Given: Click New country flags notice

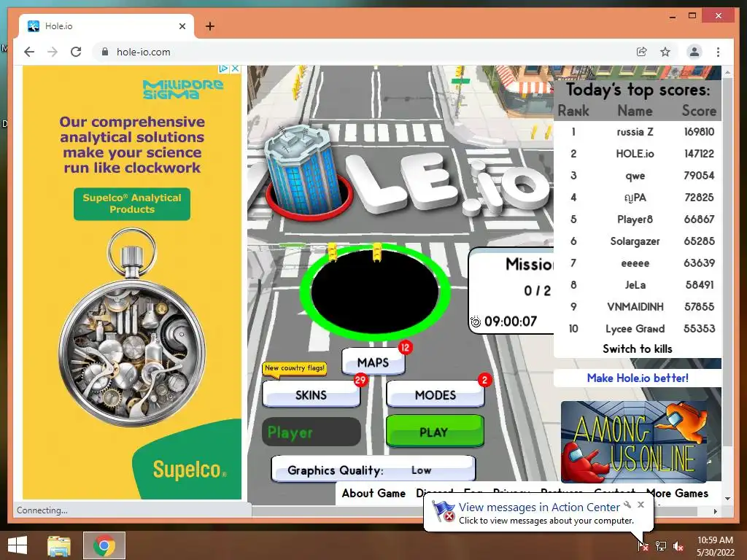Looking at the screenshot, I should tap(295, 368).
